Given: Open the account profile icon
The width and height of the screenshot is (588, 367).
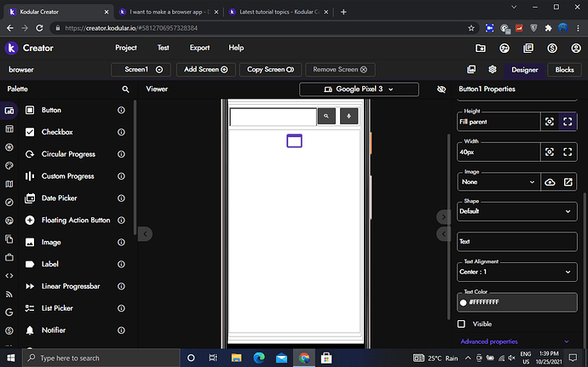Looking at the screenshot, I should point(575,48).
